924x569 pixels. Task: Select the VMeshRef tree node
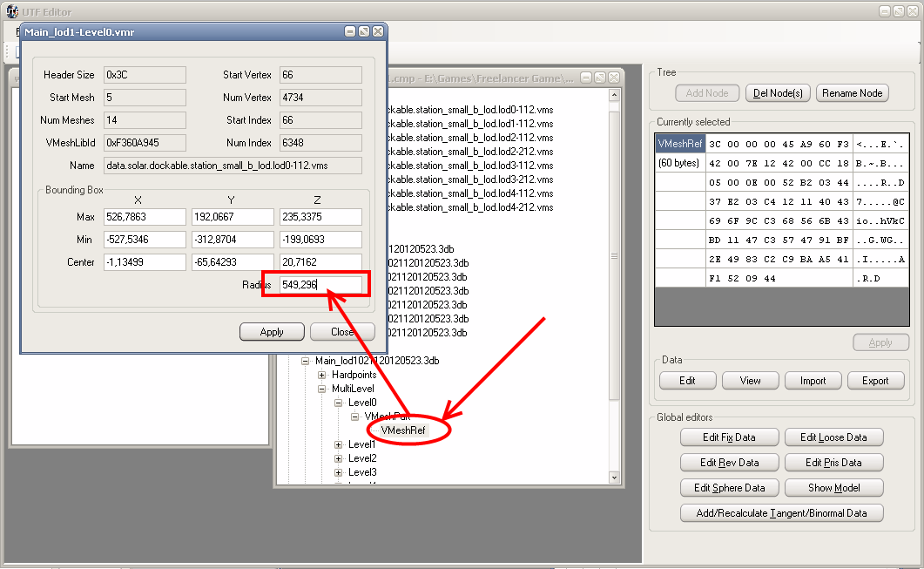point(403,430)
